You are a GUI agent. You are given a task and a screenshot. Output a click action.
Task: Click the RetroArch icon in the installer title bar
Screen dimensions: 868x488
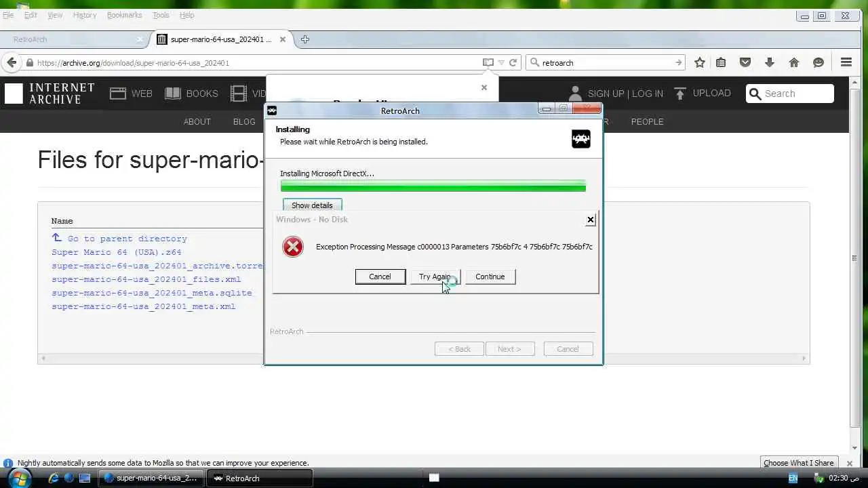[x=272, y=110]
